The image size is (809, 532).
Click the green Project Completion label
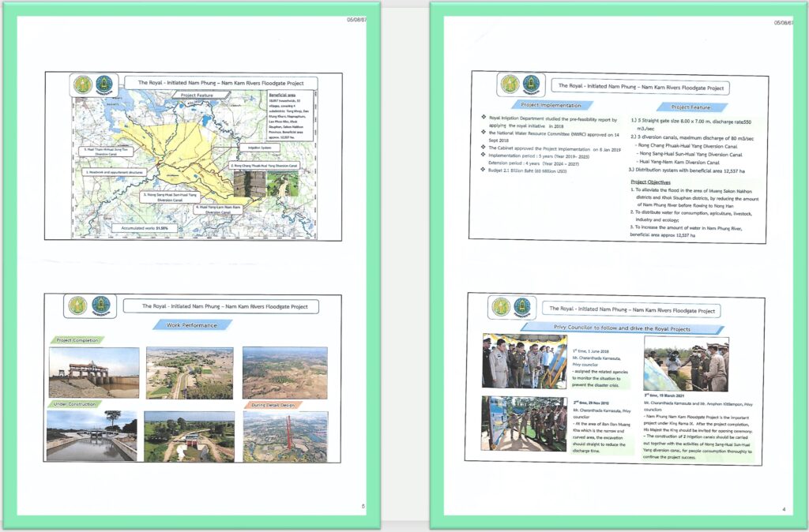point(77,341)
